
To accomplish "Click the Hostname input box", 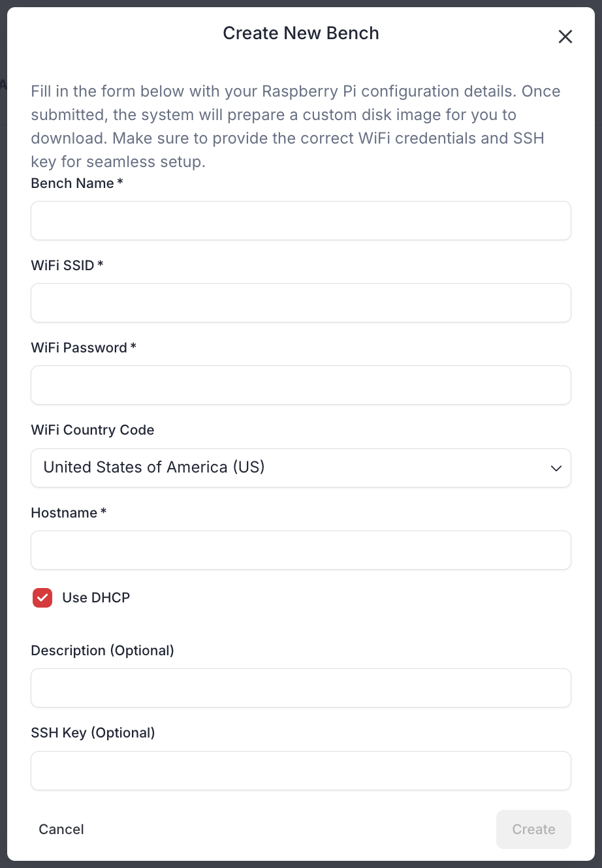I will (x=300, y=550).
